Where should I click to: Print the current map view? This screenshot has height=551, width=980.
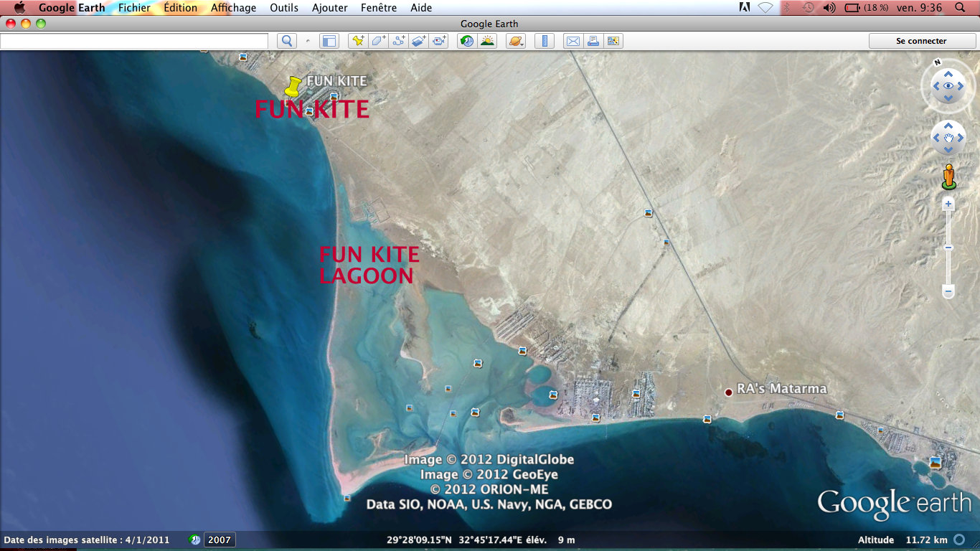pos(593,41)
